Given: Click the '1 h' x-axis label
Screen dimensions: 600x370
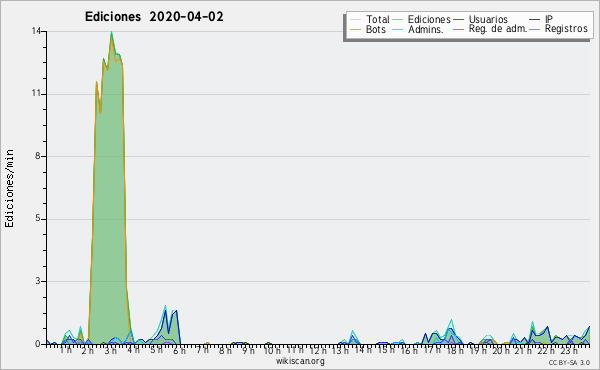Looking at the screenshot, I should pos(65,350).
